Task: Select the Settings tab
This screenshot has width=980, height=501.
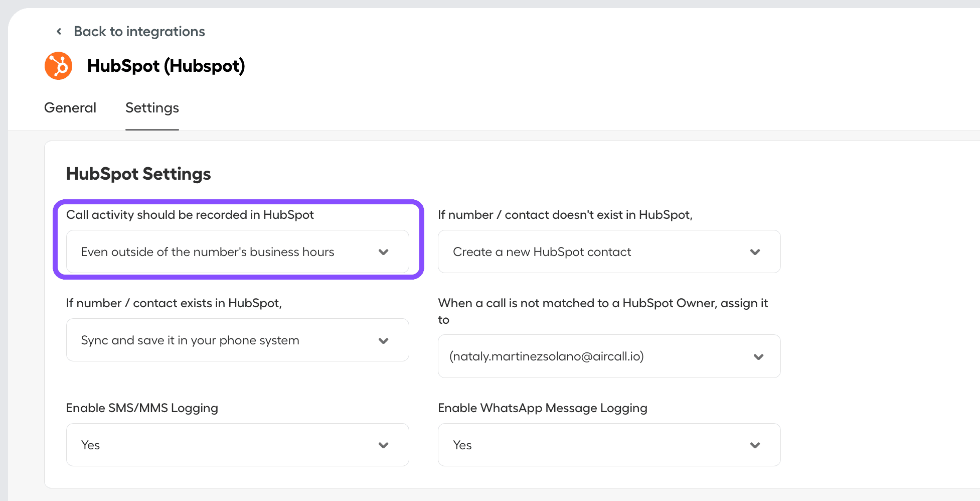Action: pyautogui.click(x=152, y=107)
